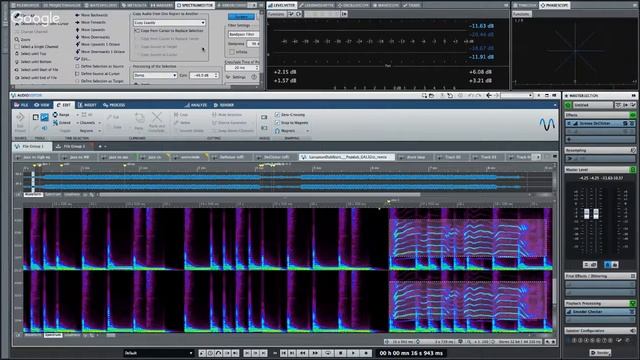Toggle Playback Processing power button
This screenshot has width=640, height=360.
[633, 303]
